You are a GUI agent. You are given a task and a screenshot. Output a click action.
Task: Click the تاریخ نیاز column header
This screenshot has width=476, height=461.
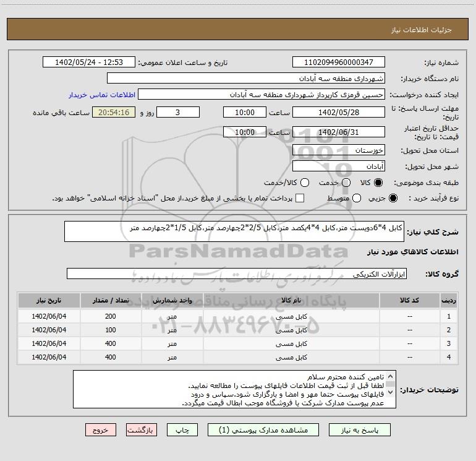pos(48,300)
